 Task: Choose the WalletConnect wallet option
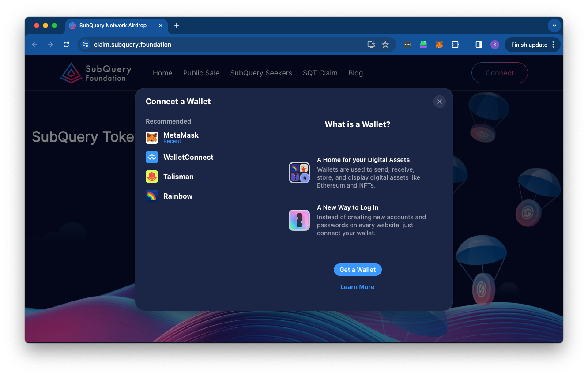pos(198,157)
